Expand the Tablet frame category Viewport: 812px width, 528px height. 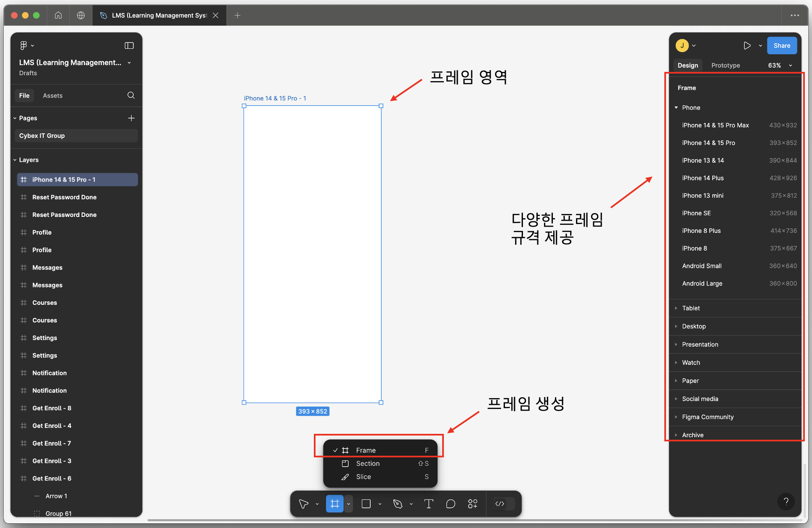tap(676, 308)
